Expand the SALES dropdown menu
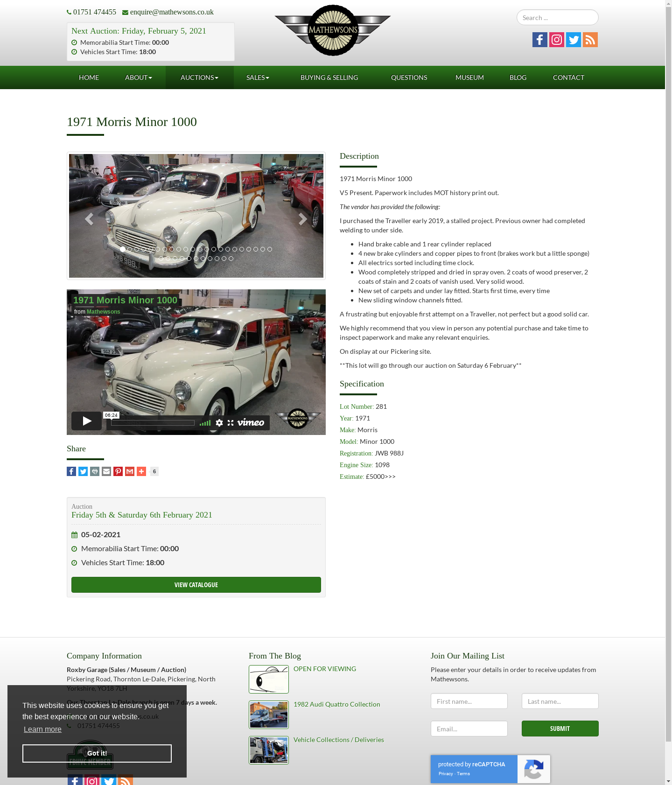 click(258, 77)
